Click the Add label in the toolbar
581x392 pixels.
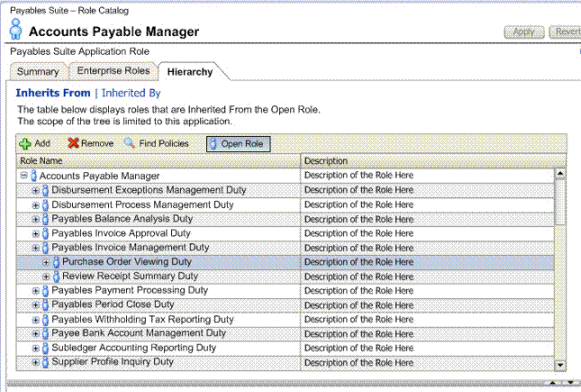[42, 143]
